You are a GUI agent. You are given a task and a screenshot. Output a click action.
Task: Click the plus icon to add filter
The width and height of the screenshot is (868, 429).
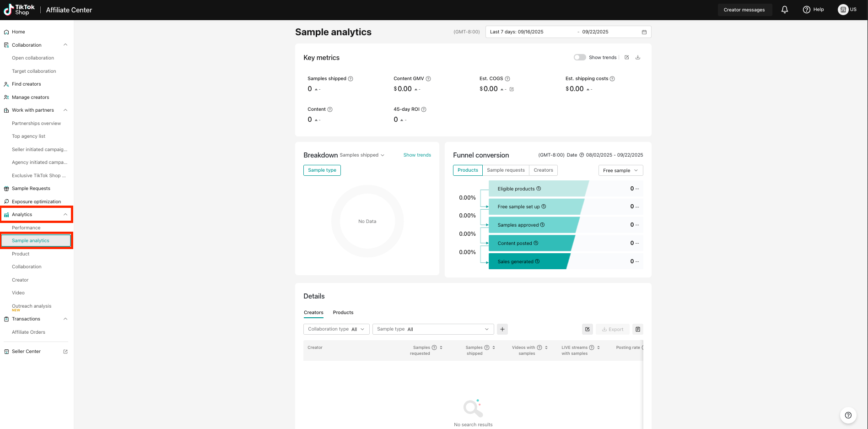tap(502, 329)
